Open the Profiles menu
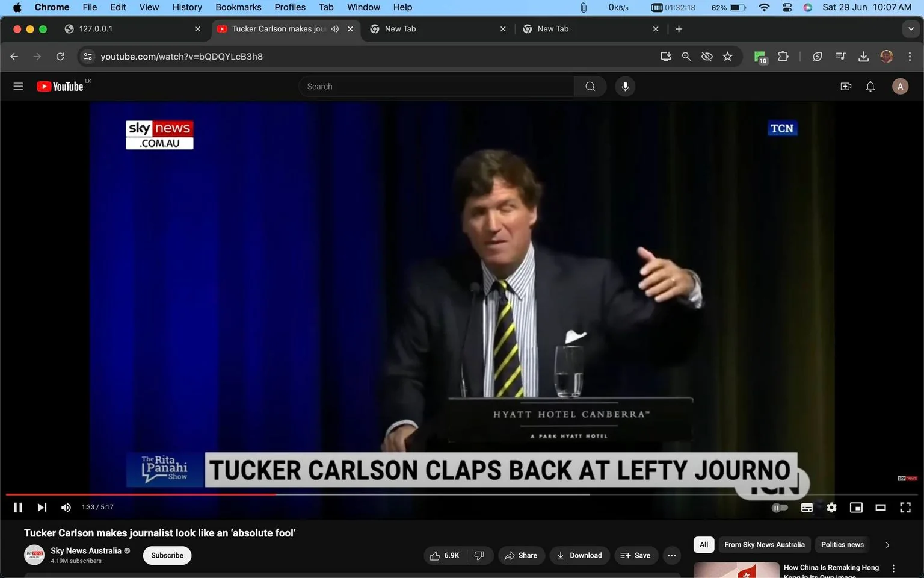 point(290,7)
